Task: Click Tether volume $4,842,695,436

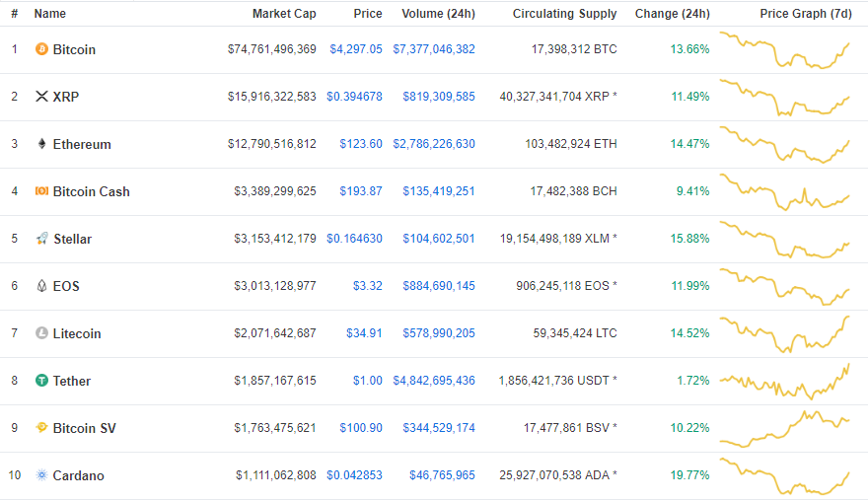Action: pos(434,381)
